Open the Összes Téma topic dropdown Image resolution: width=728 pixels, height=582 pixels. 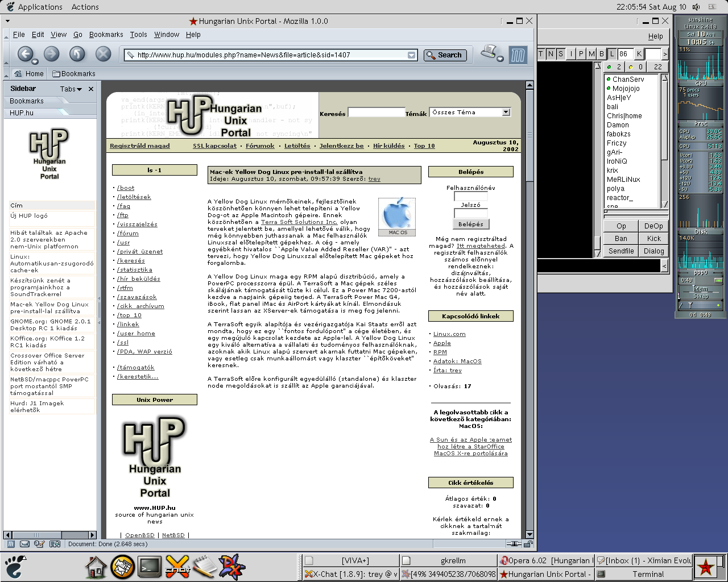(506, 112)
